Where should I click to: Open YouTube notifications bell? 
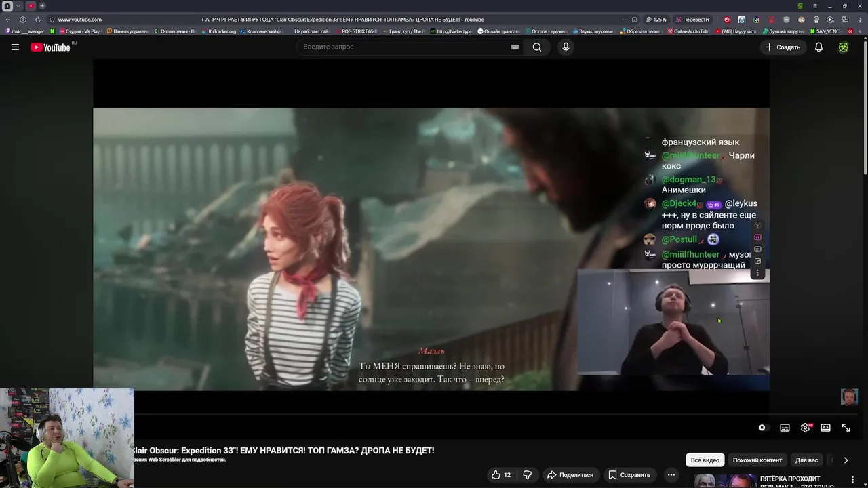click(x=818, y=47)
